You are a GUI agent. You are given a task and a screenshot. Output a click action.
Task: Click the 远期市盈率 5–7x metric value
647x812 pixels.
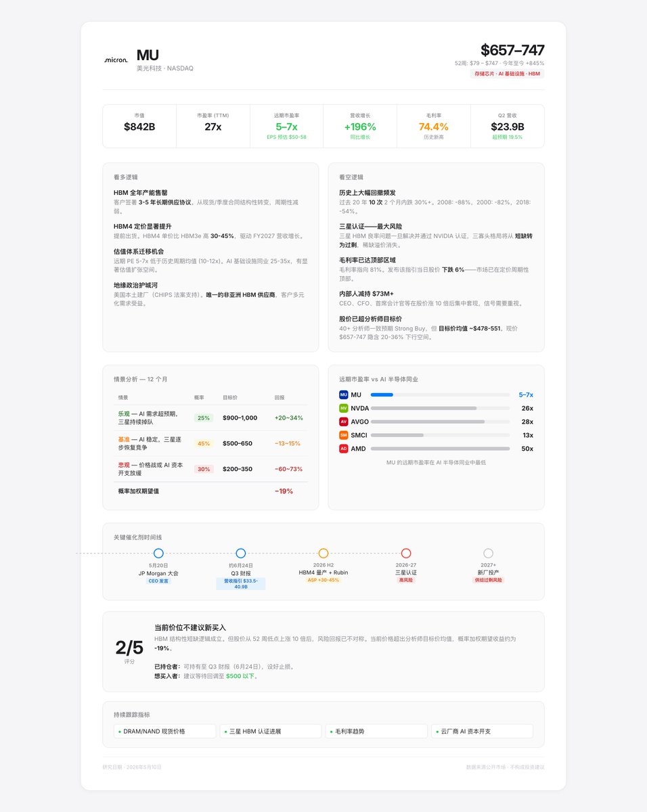287,127
